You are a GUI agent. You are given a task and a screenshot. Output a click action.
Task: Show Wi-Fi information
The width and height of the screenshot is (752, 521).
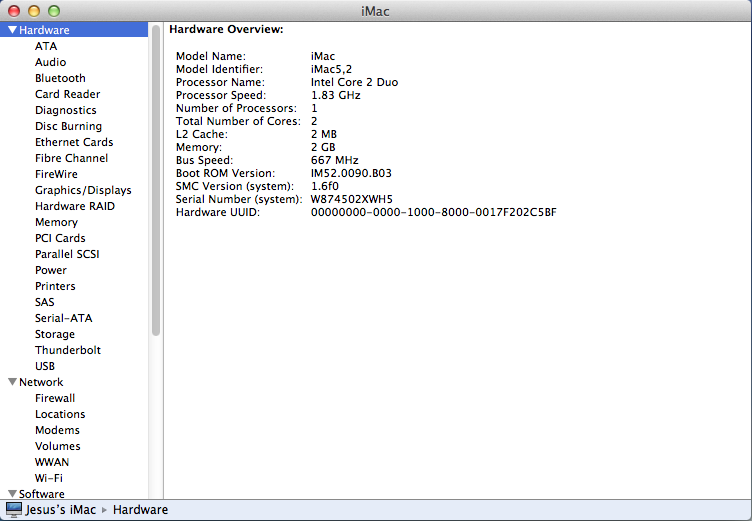pos(48,478)
